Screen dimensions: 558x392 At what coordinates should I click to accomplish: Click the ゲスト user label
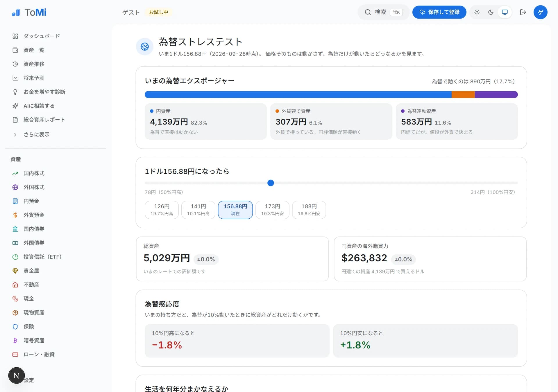[x=131, y=12]
